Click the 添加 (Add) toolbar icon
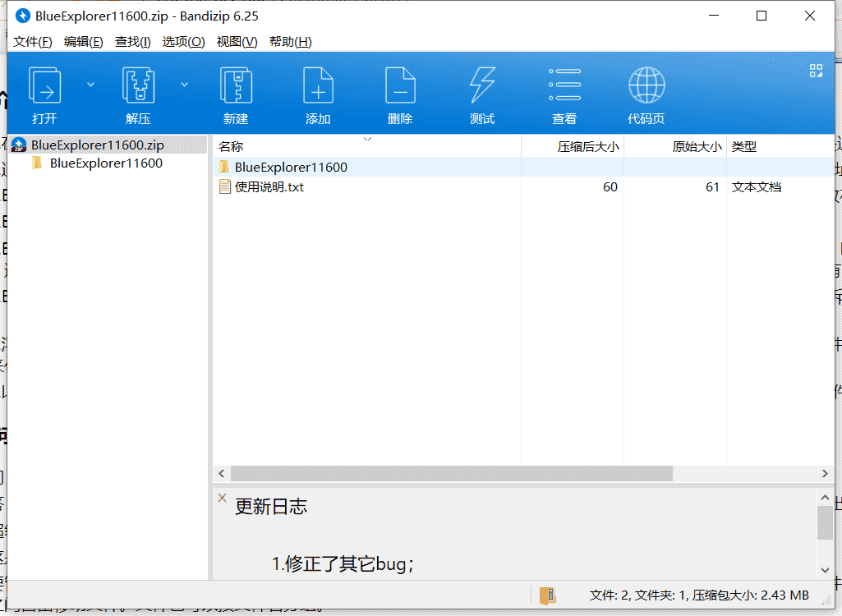842x616 pixels. (x=318, y=85)
